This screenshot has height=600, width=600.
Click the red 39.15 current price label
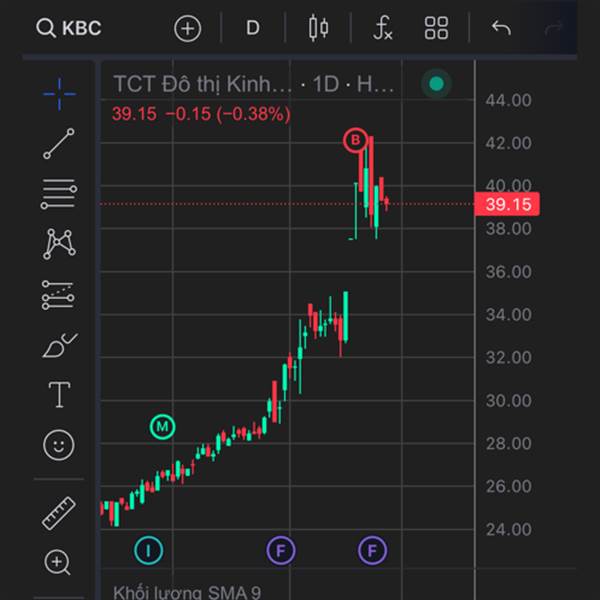click(507, 204)
